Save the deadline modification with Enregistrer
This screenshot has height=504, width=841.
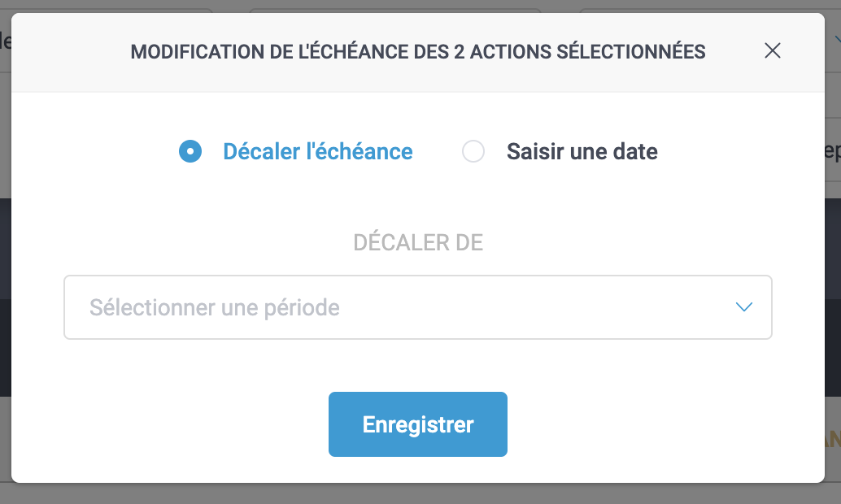tap(417, 424)
